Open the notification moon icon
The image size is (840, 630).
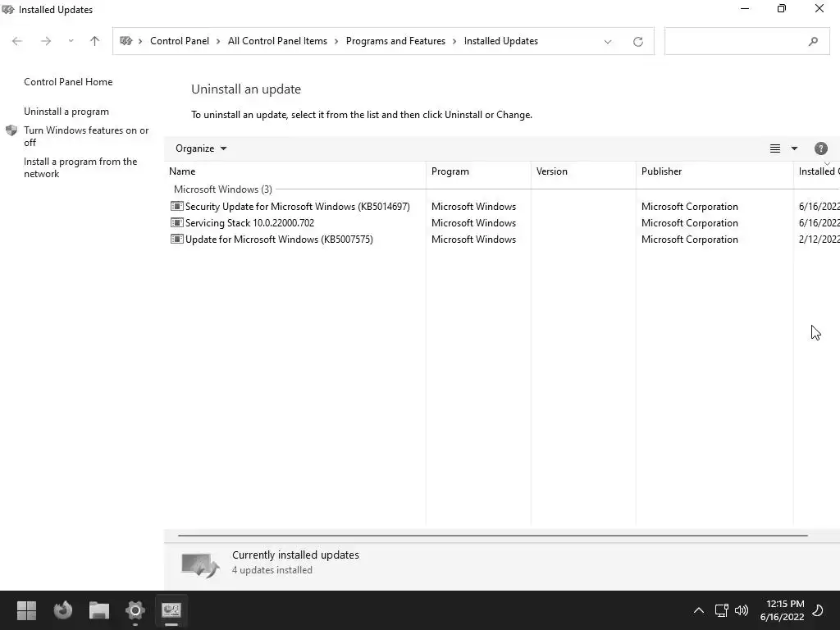coord(818,610)
